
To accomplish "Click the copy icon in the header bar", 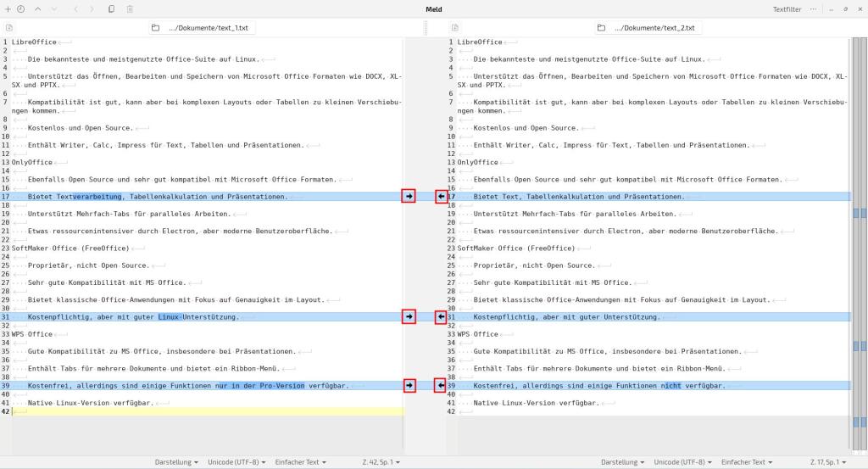I will 112,8.
